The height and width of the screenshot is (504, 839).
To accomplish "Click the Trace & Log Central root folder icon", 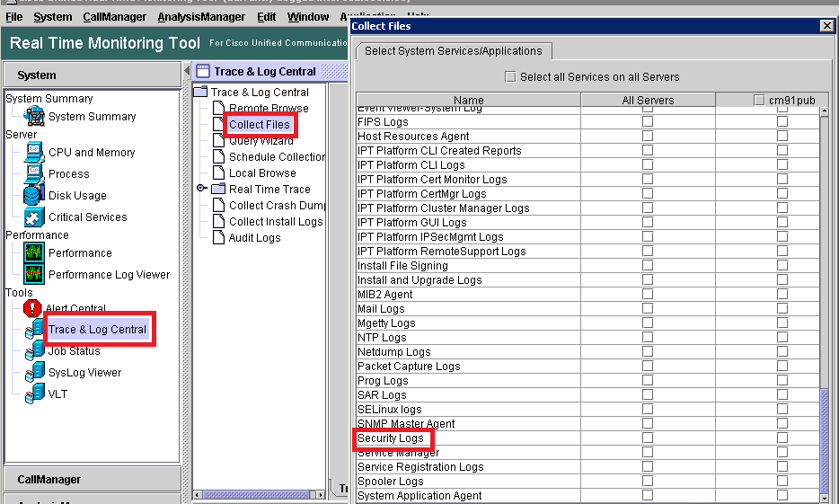I will click(200, 92).
